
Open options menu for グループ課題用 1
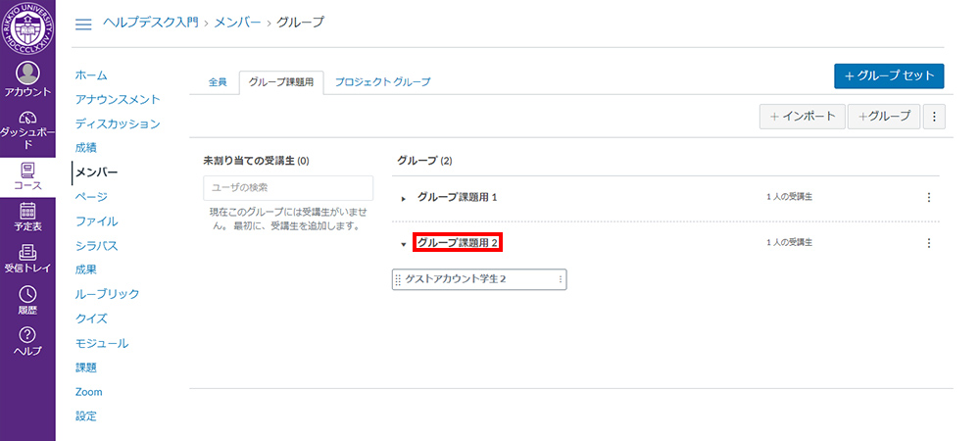click(x=928, y=197)
